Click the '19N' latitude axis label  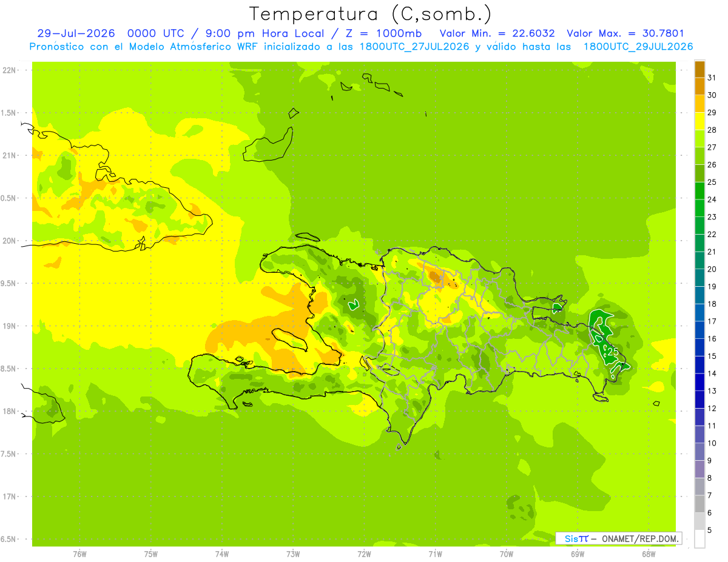[10, 326]
